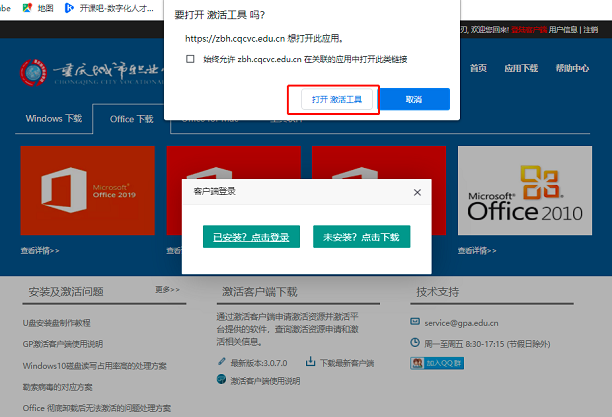Click 最新版本:3.0.7.0 text

tap(259, 363)
